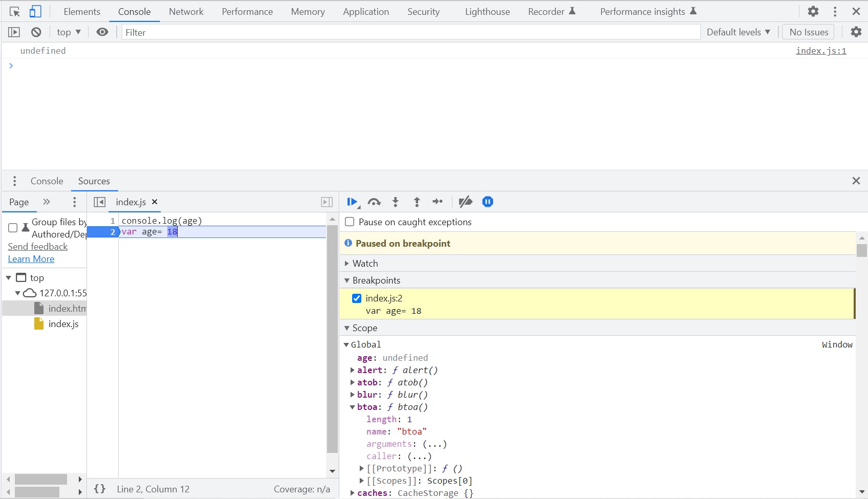This screenshot has height=499, width=868.
Task: Select the drawer Console tab
Action: click(47, 181)
